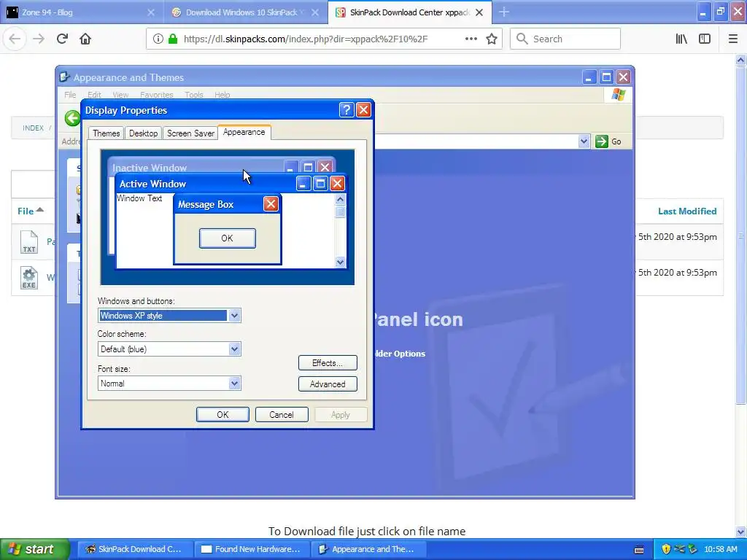Click OK in preview Message Box
The image size is (747, 560).
click(x=228, y=238)
